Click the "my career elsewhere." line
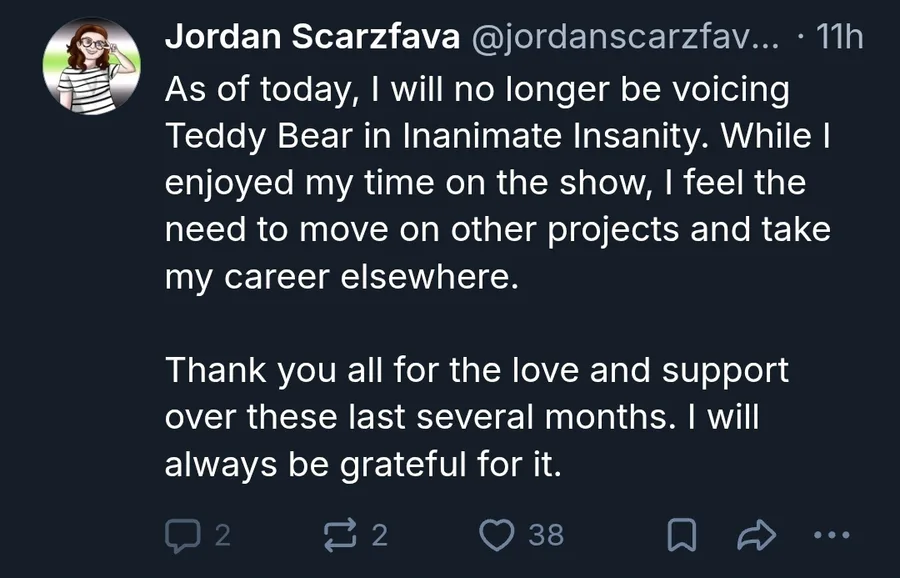 click(342, 277)
